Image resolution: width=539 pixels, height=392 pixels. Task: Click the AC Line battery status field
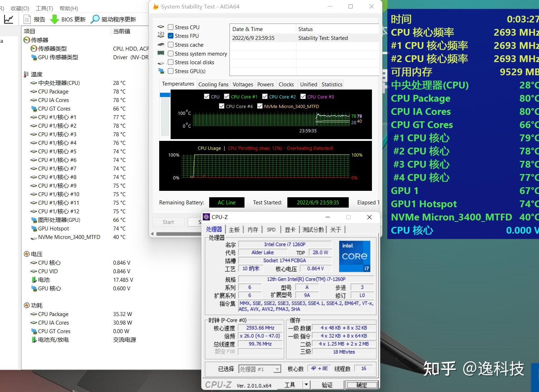[x=226, y=202]
